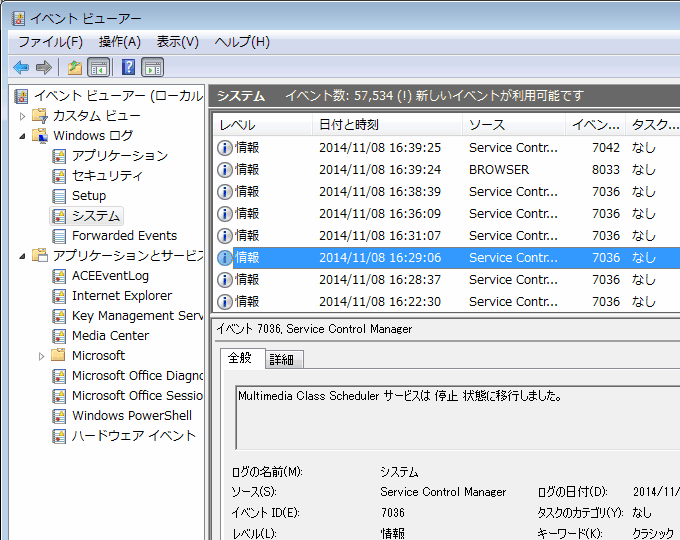The height and width of the screenshot is (540, 680).
Task: Open the Internet Explorer log
Action: coord(121,296)
